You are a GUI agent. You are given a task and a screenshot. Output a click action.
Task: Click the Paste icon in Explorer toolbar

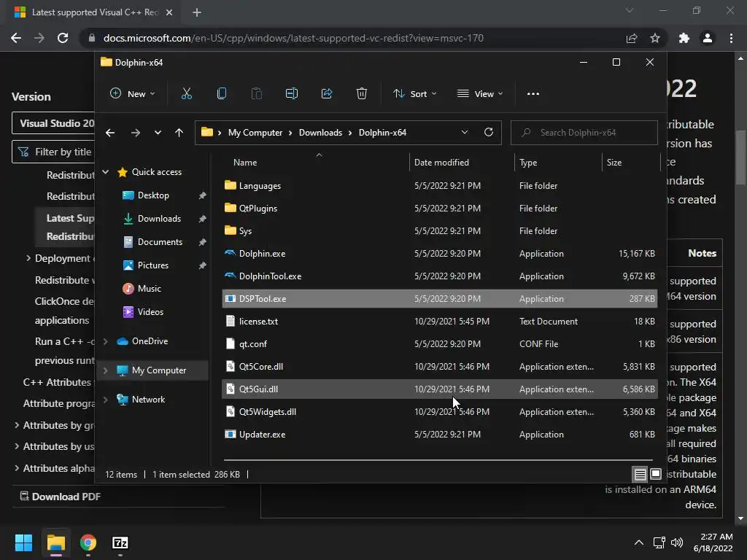click(x=256, y=94)
